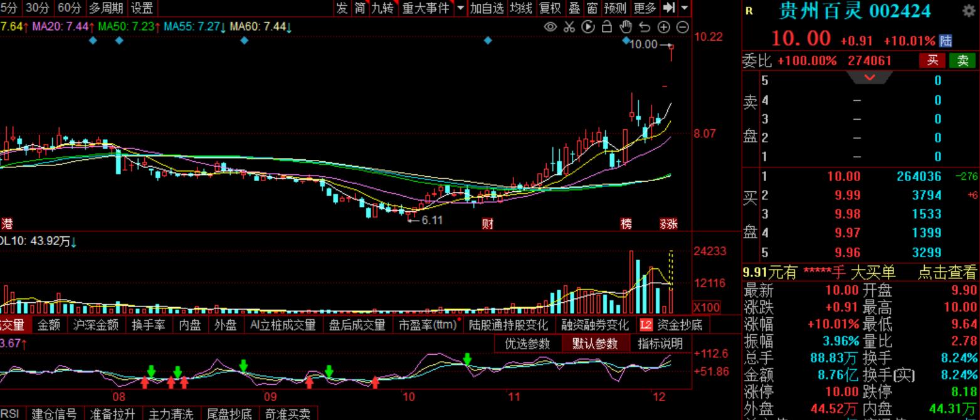
Task: Click the red 买 buy button
Action: coord(932,60)
